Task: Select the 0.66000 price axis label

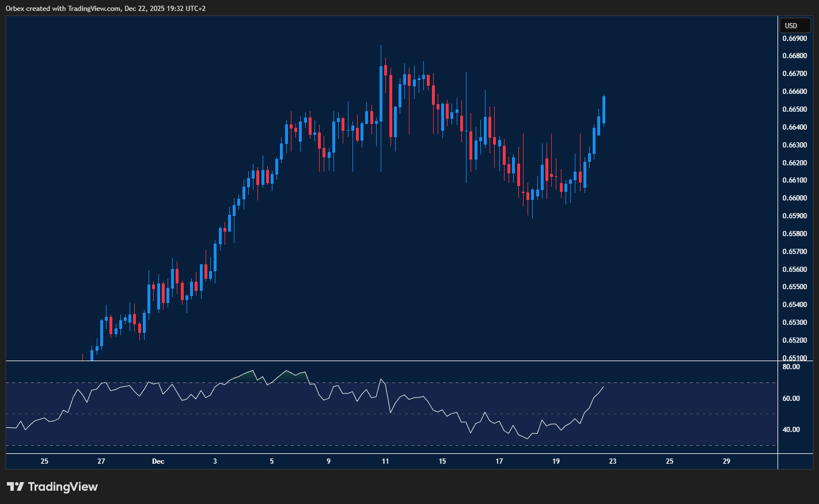Action: (794, 198)
